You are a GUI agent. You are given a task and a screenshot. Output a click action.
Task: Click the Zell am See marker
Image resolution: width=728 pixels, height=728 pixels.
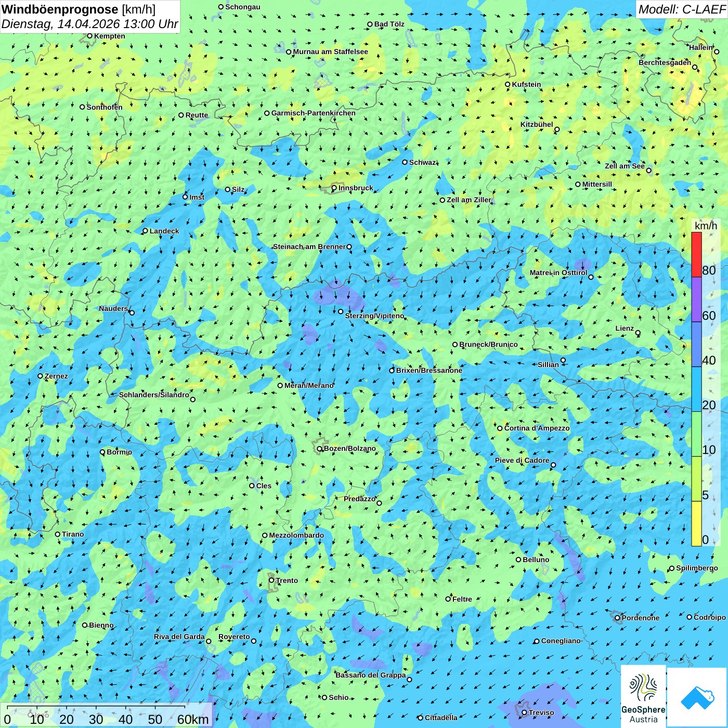point(648,170)
